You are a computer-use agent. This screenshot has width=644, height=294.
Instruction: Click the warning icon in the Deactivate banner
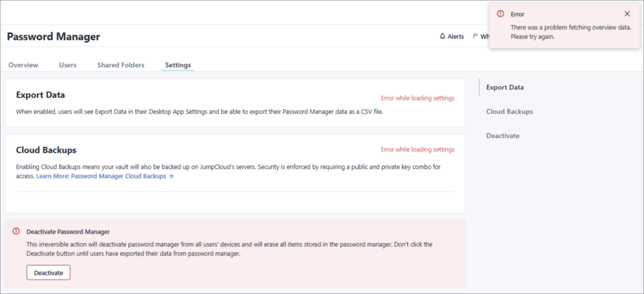pos(16,231)
